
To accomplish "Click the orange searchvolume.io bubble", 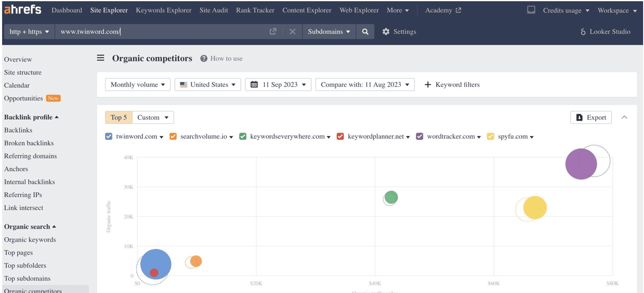I will [196, 261].
